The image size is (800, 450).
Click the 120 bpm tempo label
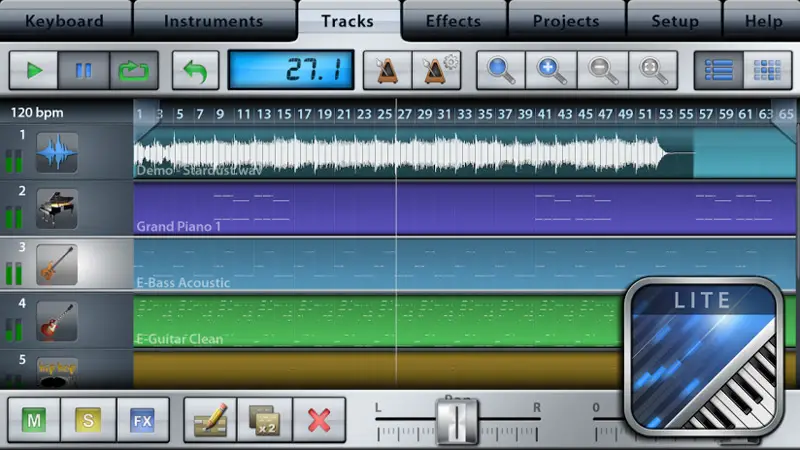click(37, 113)
